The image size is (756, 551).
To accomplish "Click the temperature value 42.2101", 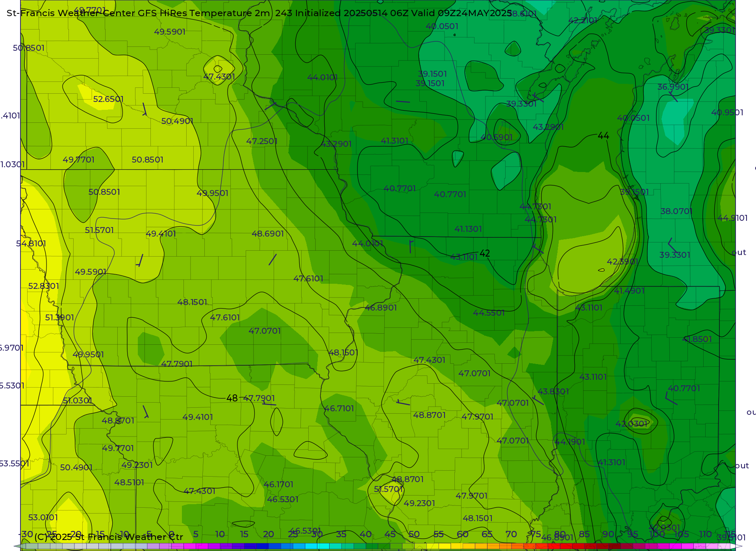I will click(x=583, y=20).
